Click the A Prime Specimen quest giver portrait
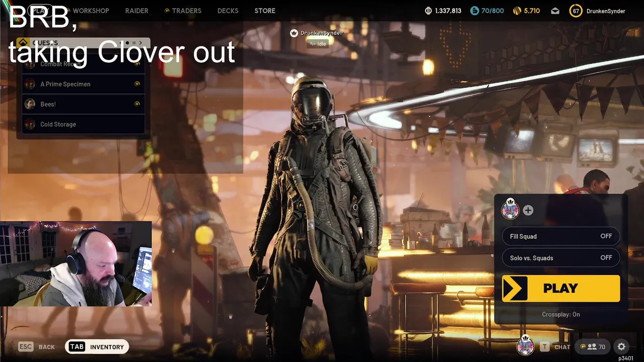Screen dimensions: 644x362 [30, 84]
